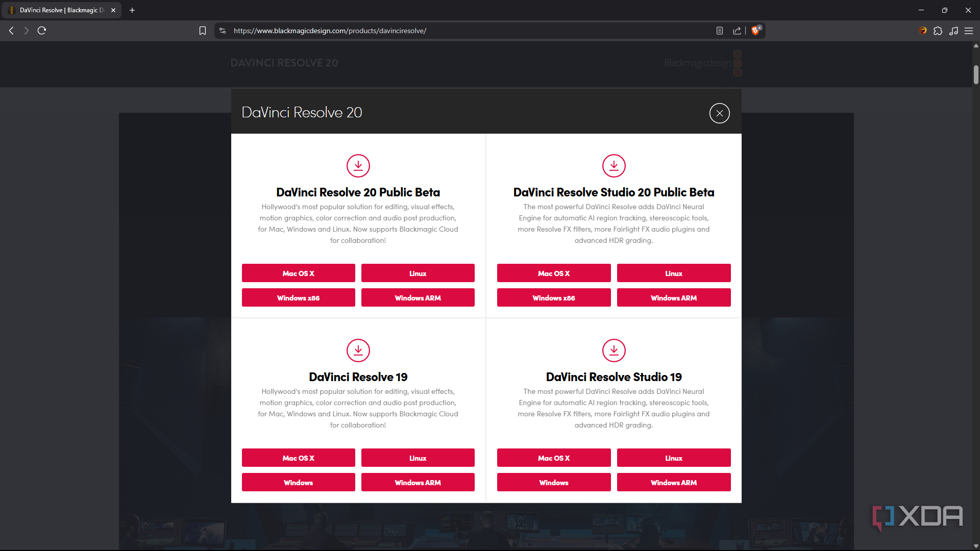Screen dimensions: 980x551
Task: Download Studio 20 Public Beta for Linux
Action: pyautogui.click(x=674, y=273)
